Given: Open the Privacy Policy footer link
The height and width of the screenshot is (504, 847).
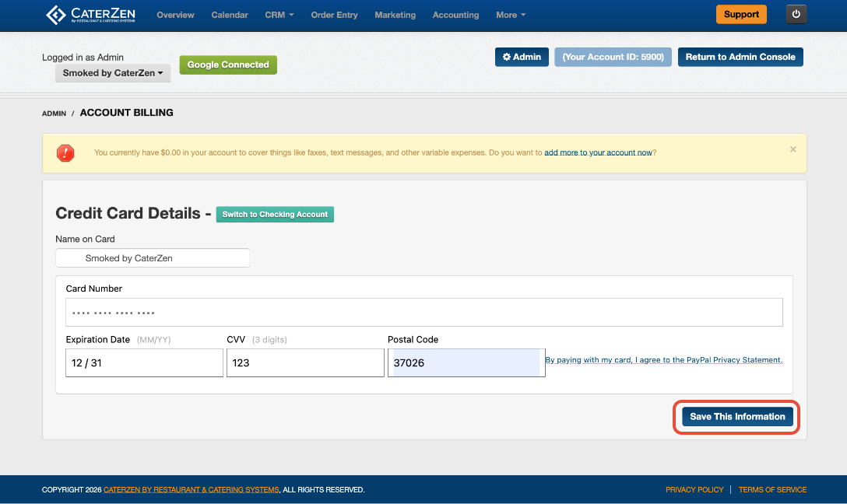Looking at the screenshot, I should click(694, 490).
